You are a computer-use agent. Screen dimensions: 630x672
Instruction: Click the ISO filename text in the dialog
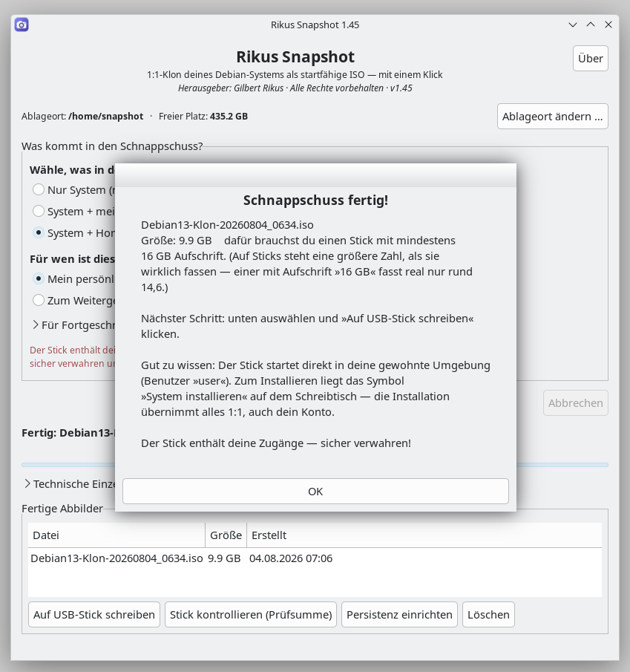(227, 225)
